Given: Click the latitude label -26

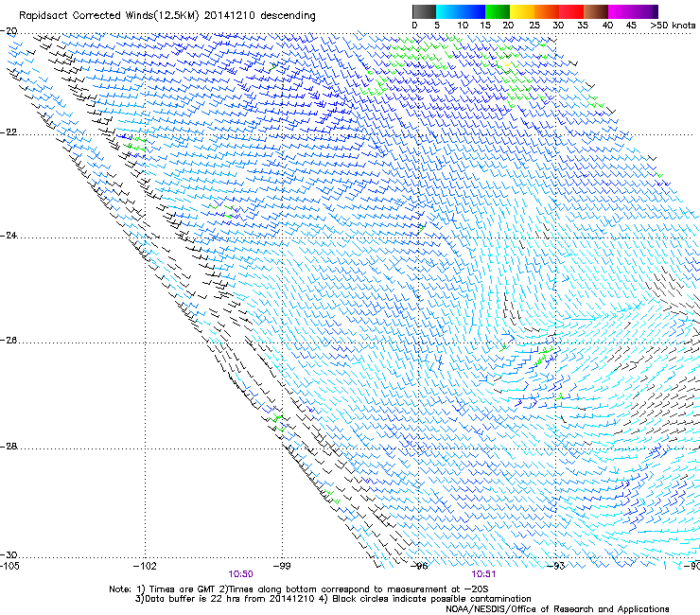Looking at the screenshot, I should click(x=9, y=341).
